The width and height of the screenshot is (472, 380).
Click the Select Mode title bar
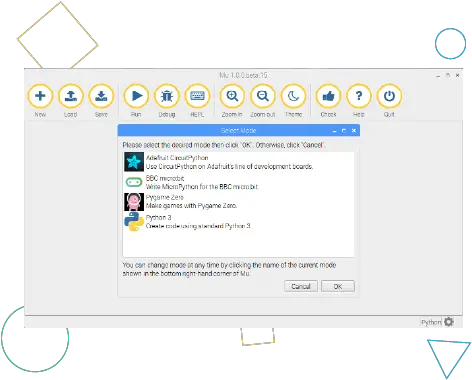pyautogui.click(x=239, y=130)
